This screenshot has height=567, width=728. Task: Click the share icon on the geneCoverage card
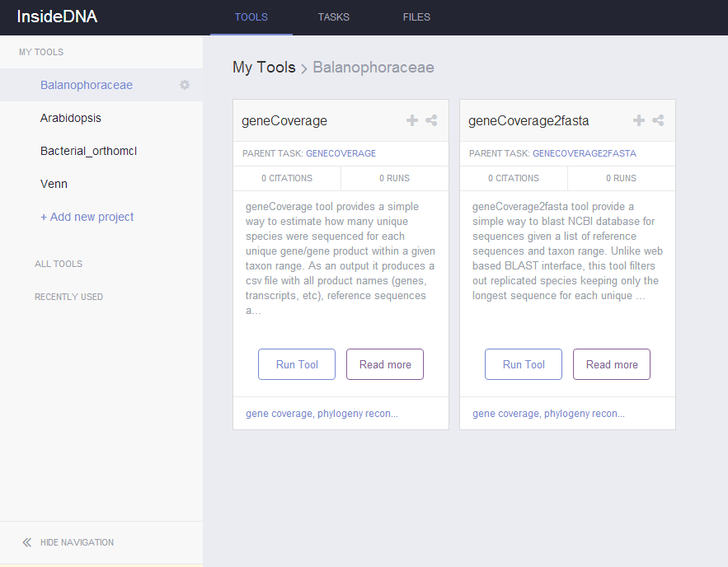tap(431, 120)
